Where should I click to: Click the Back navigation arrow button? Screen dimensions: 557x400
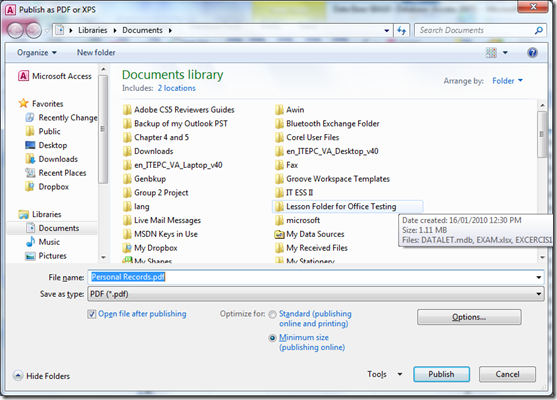15,31
